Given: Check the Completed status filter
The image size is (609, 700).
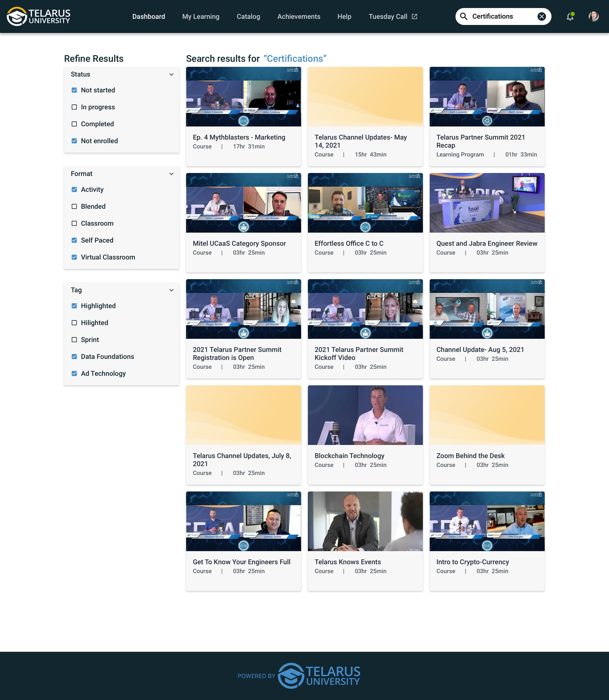Looking at the screenshot, I should (x=74, y=124).
